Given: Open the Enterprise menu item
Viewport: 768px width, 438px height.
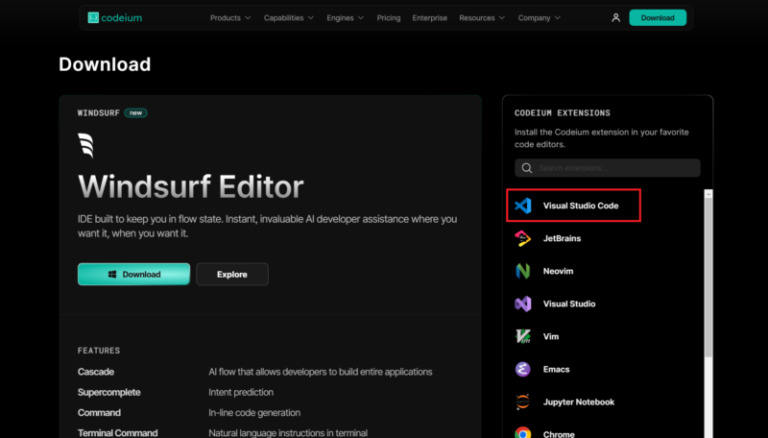Looking at the screenshot, I should tap(430, 18).
